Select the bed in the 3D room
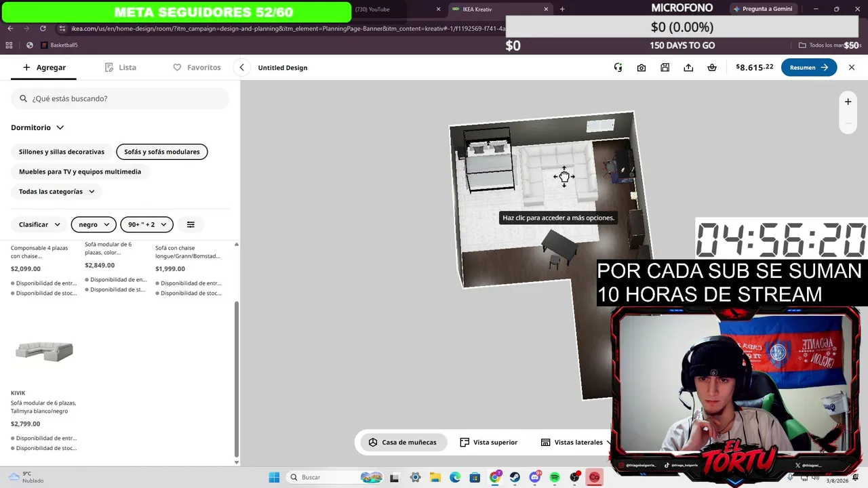This screenshot has height=488, width=868. 488,162
